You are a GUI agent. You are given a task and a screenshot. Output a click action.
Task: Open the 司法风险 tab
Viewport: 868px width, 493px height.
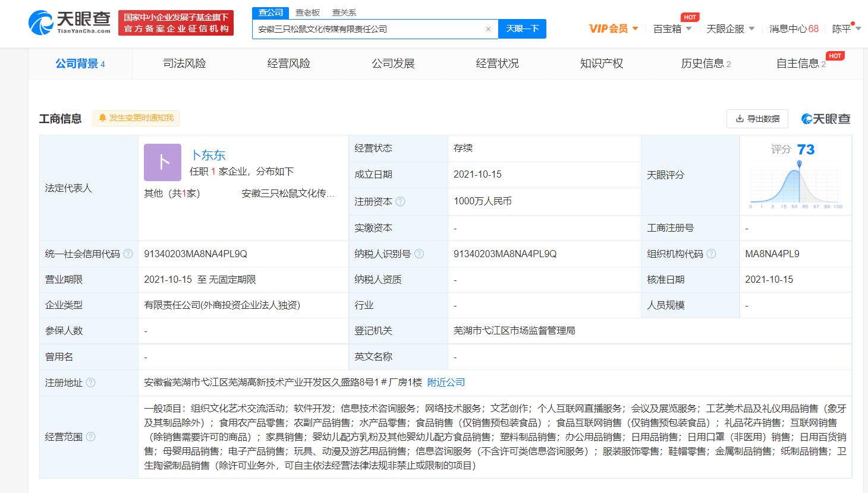click(184, 64)
